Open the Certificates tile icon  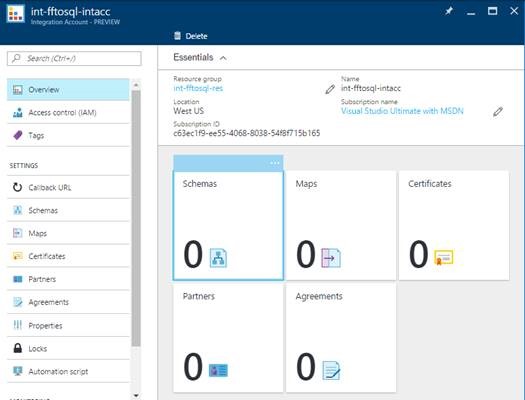(444, 257)
